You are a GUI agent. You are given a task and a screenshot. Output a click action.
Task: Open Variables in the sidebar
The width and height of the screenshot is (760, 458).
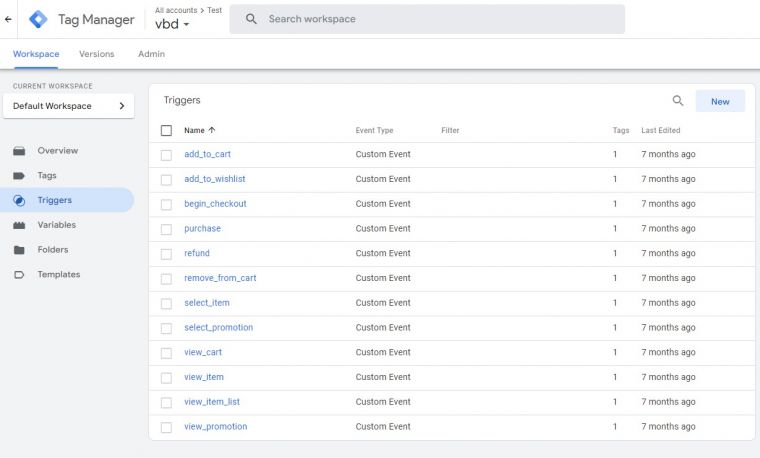click(57, 225)
